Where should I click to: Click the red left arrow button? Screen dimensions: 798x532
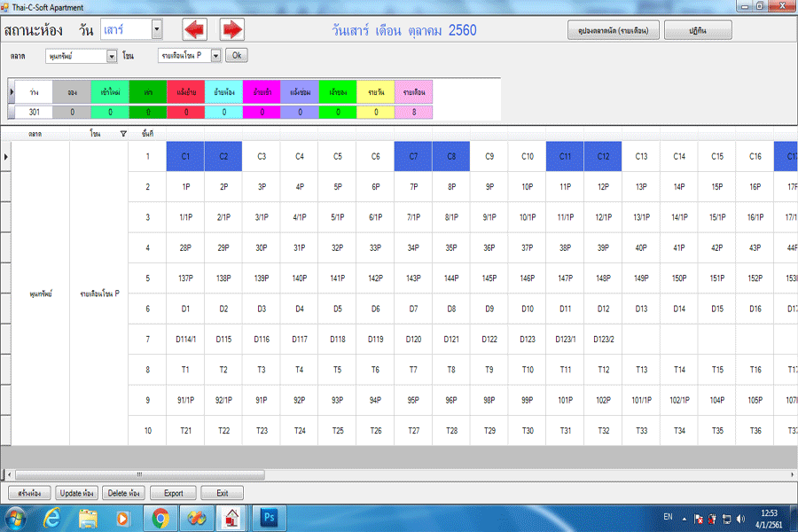pos(194,30)
